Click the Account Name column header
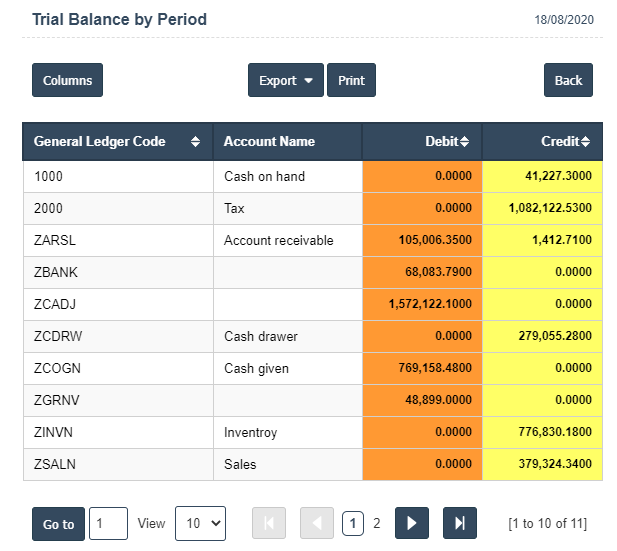 point(269,142)
